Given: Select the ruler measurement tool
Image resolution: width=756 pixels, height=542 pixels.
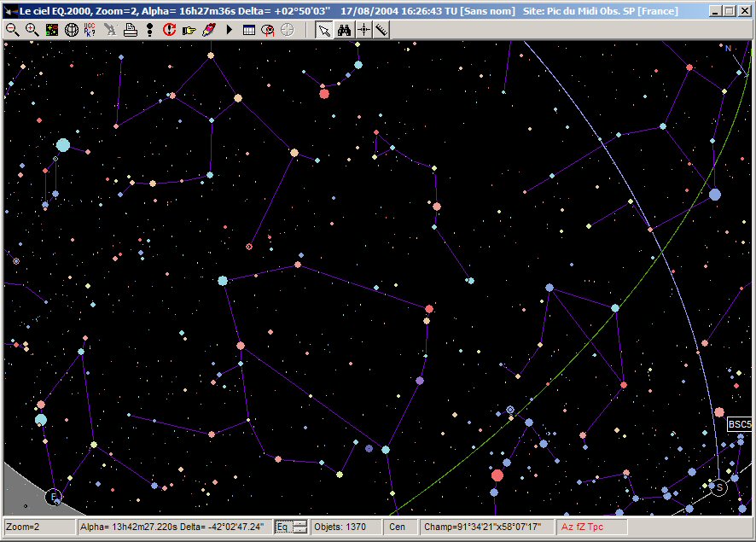Looking at the screenshot, I should tap(382, 31).
